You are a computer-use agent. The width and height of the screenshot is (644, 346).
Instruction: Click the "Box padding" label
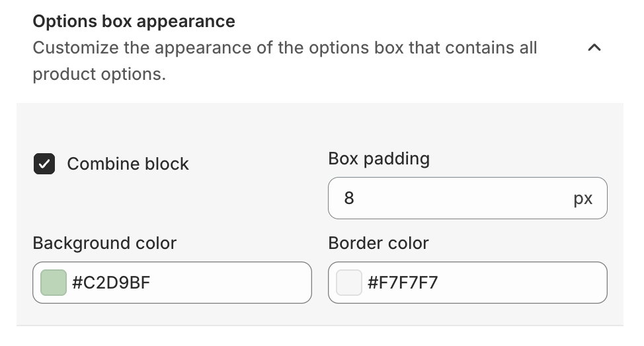(x=378, y=158)
